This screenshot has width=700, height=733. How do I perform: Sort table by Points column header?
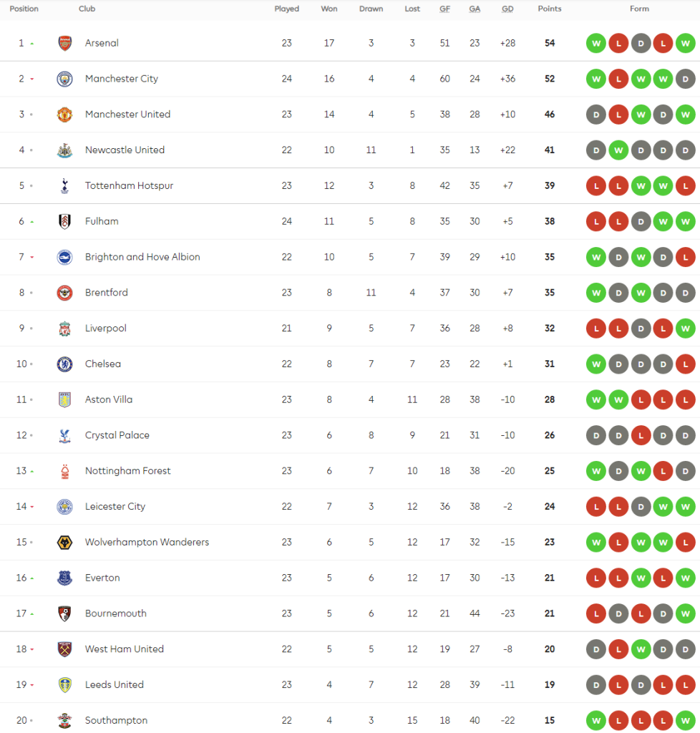click(550, 9)
